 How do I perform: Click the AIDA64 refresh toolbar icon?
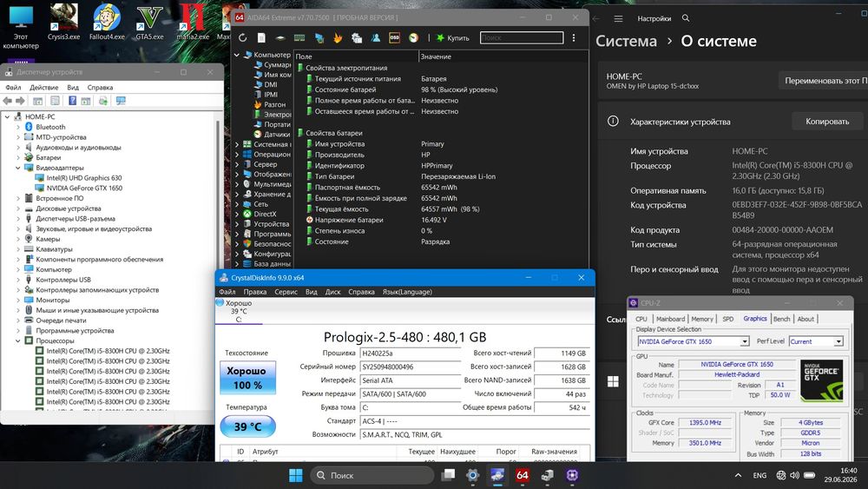[x=242, y=37]
